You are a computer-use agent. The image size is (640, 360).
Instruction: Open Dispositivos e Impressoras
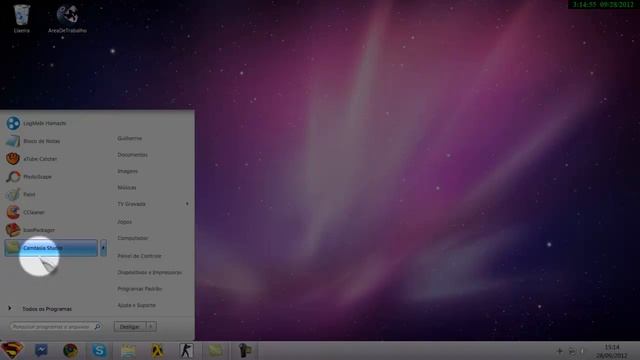coord(149,272)
